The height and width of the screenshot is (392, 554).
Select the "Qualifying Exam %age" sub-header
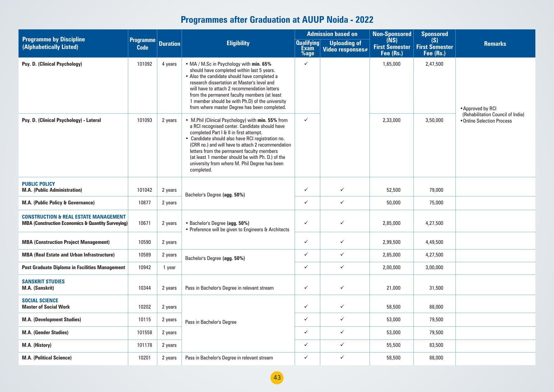307,48
